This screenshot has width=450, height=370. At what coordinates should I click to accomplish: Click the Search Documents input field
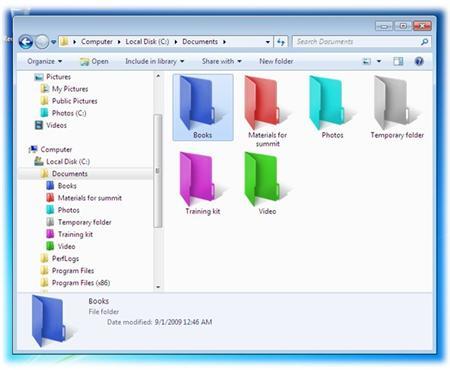[362, 42]
